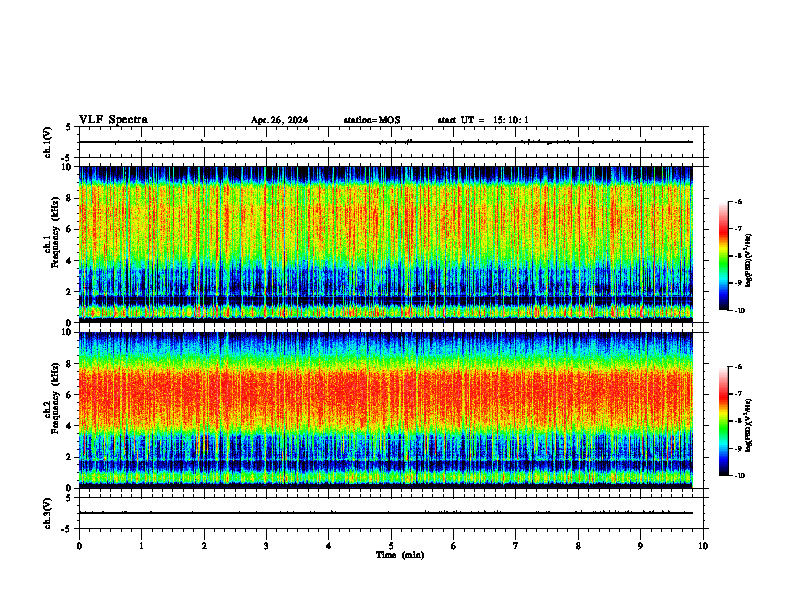Screen dimensions: 792x612
Task: Select the "-10" label on ch.2 color bar
Action: (740, 476)
